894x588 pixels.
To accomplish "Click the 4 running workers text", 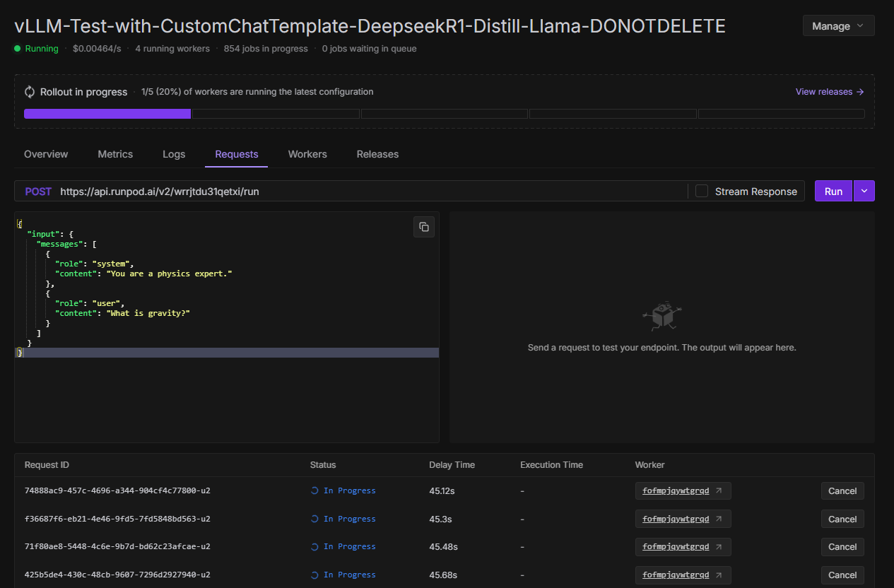I will point(172,49).
